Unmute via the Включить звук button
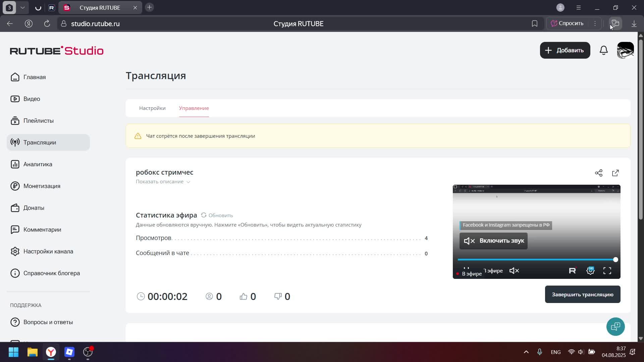The image size is (644, 362). [x=493, y=241]
